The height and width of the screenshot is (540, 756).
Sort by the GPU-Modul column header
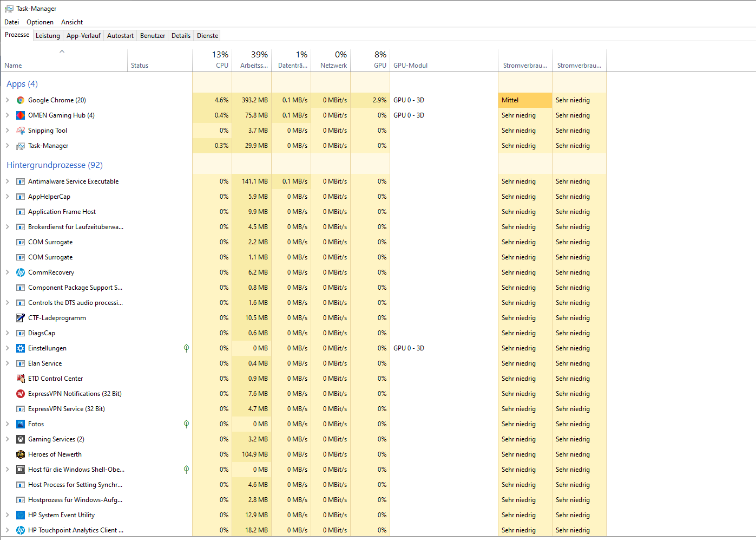click(444, 60)
